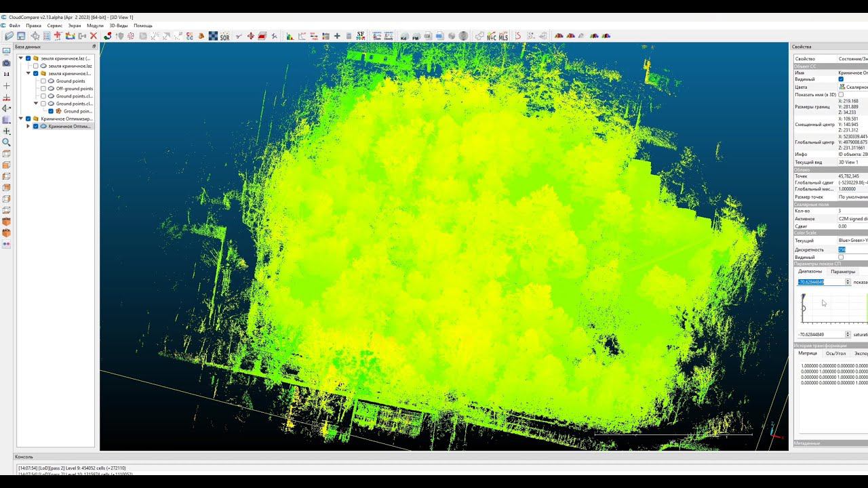This screenshot has width=868, height=488.
Task: Uncheck the 'Криничное Оптимизир...' folder checkbox
Action: (x=28, y=119)
